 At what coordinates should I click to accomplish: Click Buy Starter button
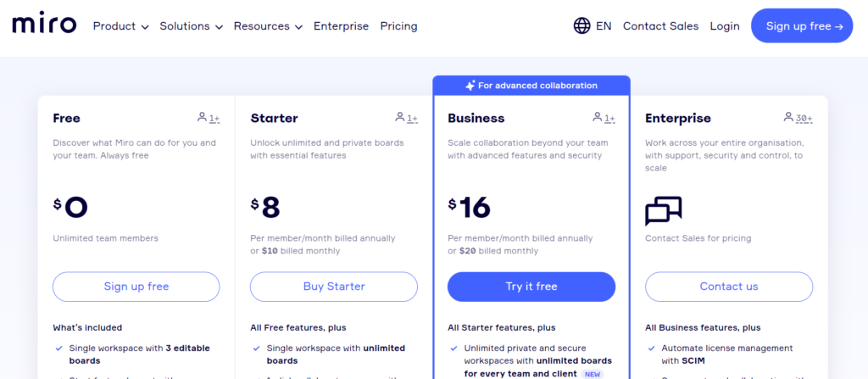[334, 287]
